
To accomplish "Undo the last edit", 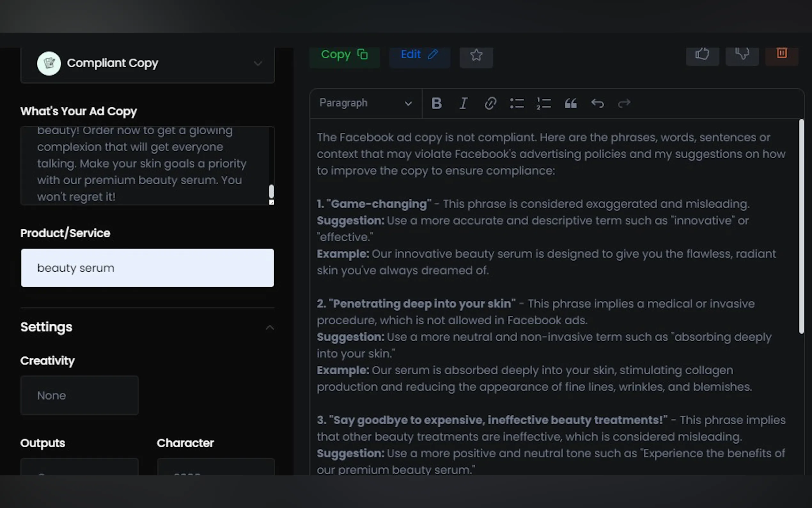I will 597,103.
